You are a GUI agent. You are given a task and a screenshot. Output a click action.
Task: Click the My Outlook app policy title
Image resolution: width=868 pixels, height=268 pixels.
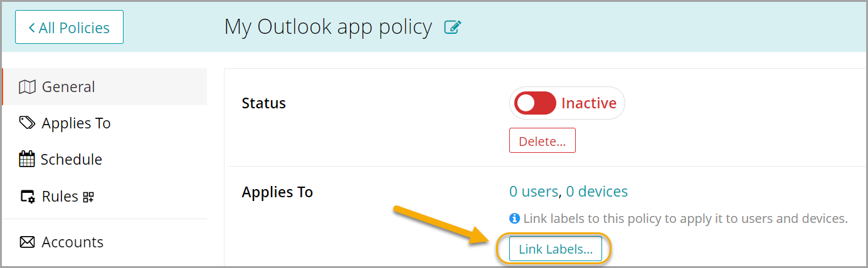(328, 28)
